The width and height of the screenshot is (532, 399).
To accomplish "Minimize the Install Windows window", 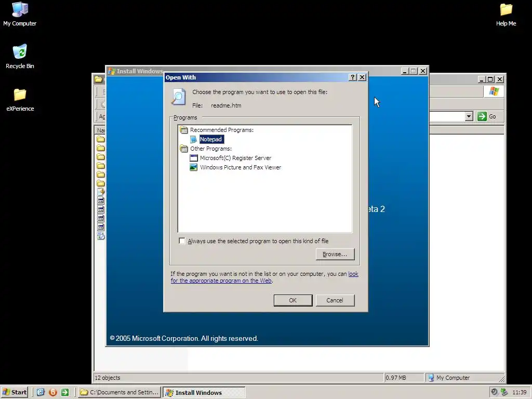I will (404, 71).
